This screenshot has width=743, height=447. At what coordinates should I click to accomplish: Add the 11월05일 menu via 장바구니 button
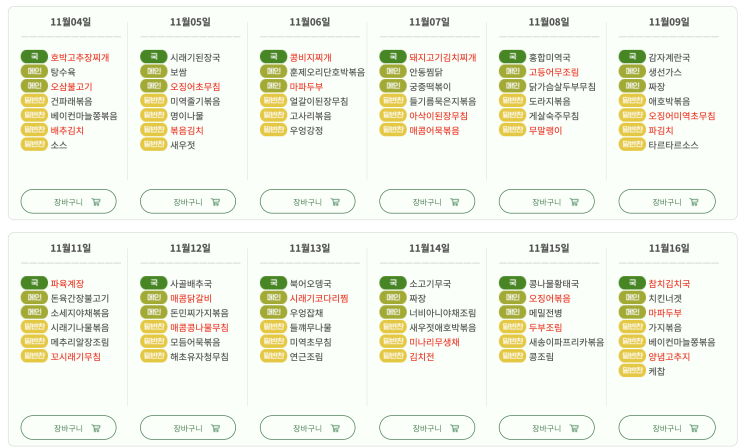coord(187,202)
